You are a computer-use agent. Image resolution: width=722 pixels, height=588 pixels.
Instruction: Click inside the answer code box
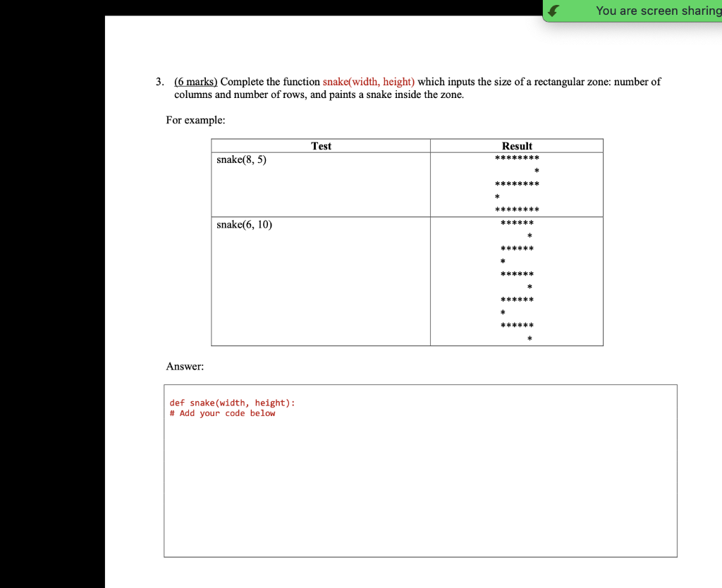pos(420,470)
